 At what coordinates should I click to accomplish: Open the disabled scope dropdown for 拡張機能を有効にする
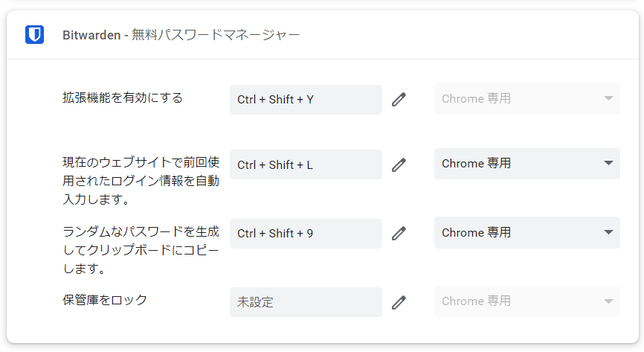[527, 98]
